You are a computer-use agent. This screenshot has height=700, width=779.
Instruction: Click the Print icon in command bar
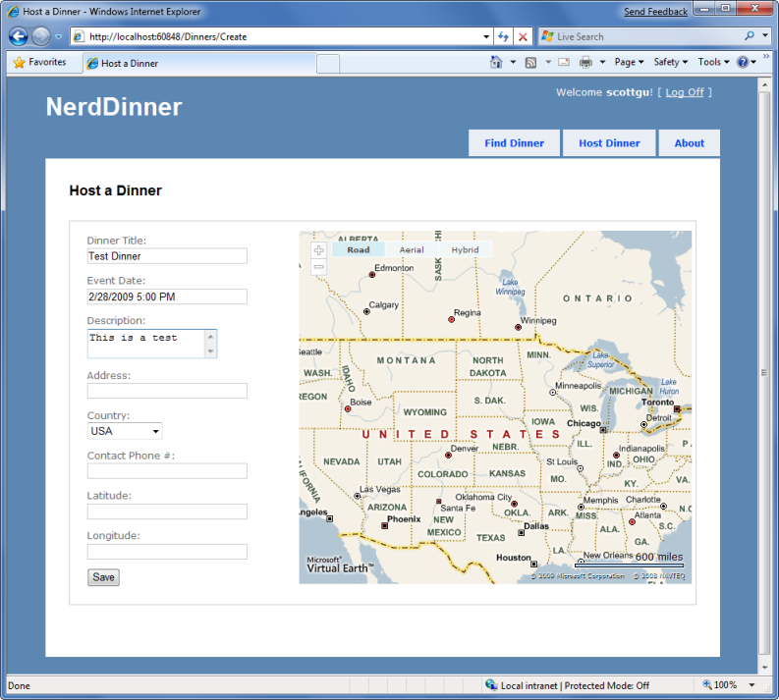click(x=585, y=62)
